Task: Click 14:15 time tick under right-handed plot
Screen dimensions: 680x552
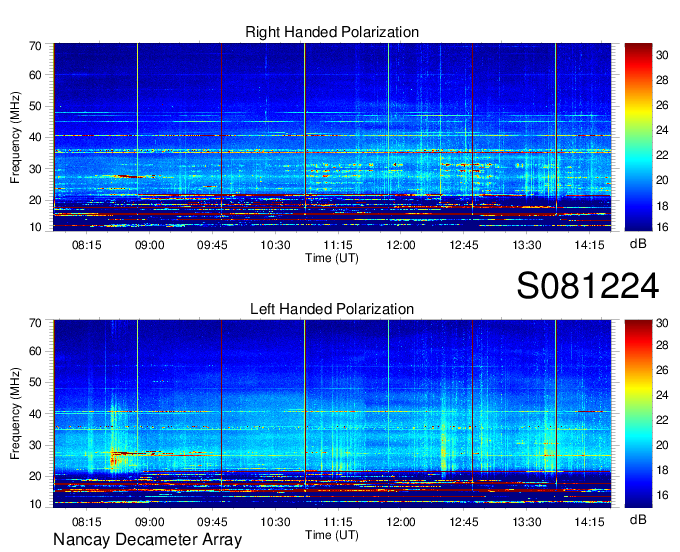Action: pyautogui.click(x=589, y=245)
